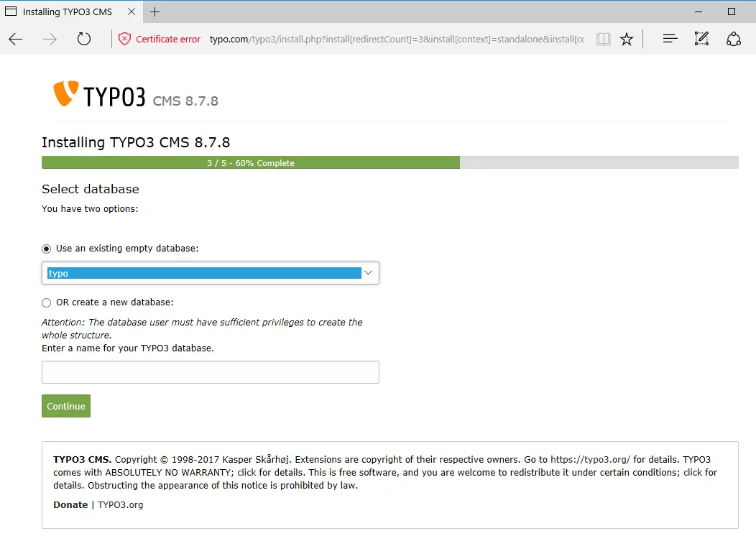Open a new tab with plus icon

(155, 12)
